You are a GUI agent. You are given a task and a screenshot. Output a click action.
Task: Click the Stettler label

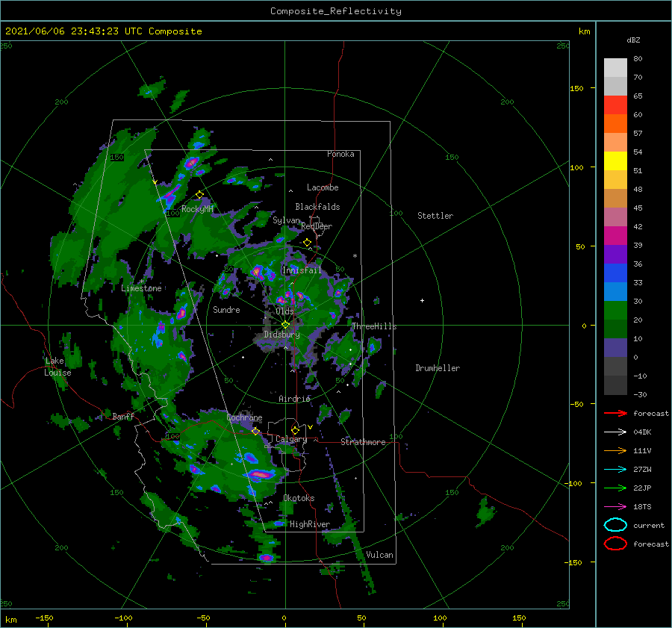click(x=435, y=216)
